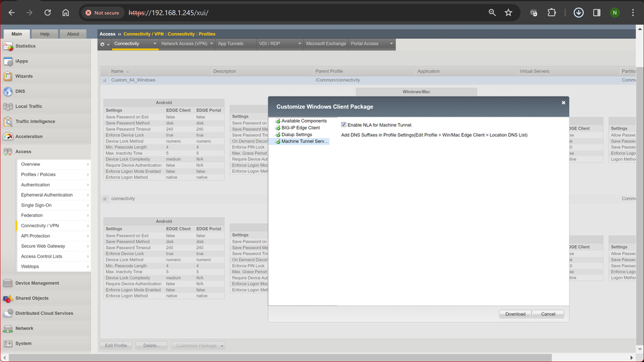
Task: Switch to the Help tab
Action: click(45, 34)
